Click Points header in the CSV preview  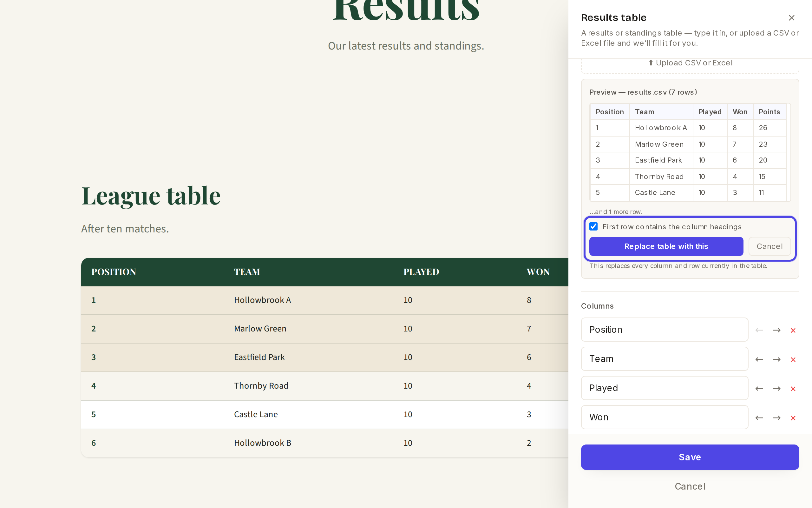coord(769,112)
